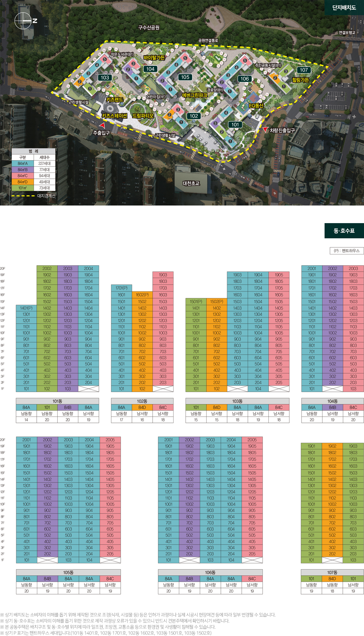Select building 103 label on map
The image size is (364, 636).
pos(105,78)
